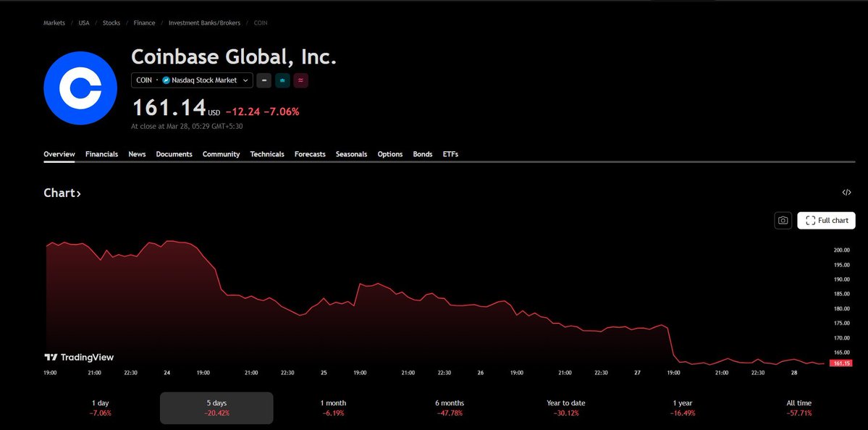Take a chart snapshot with camera icon
This screenshot has height=430, width=868.
coord(783,221)
